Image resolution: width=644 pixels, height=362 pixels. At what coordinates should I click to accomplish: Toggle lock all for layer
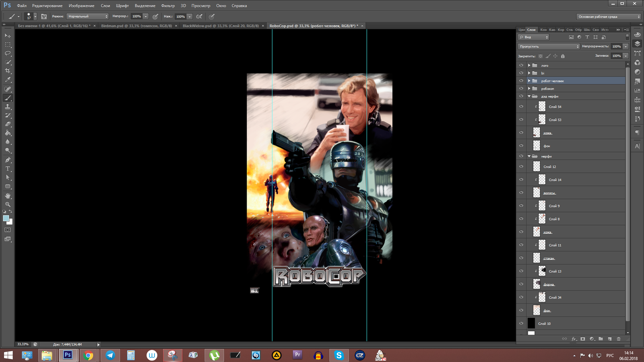click(563, 56)
